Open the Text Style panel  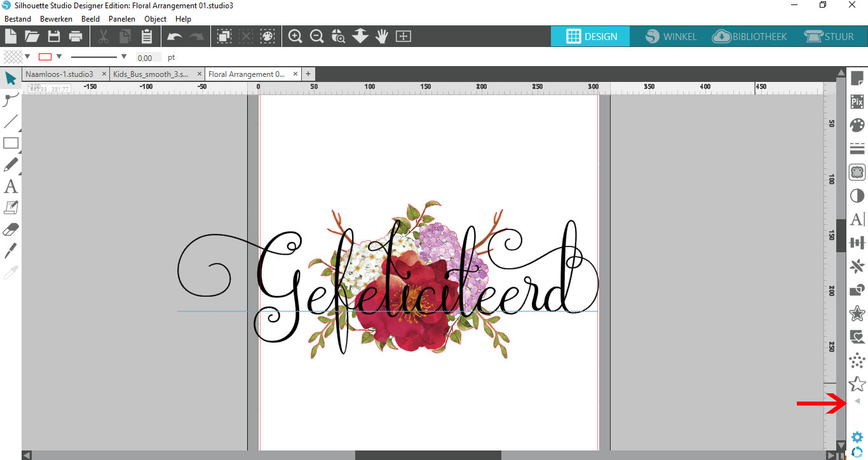[x=857, y=219]
